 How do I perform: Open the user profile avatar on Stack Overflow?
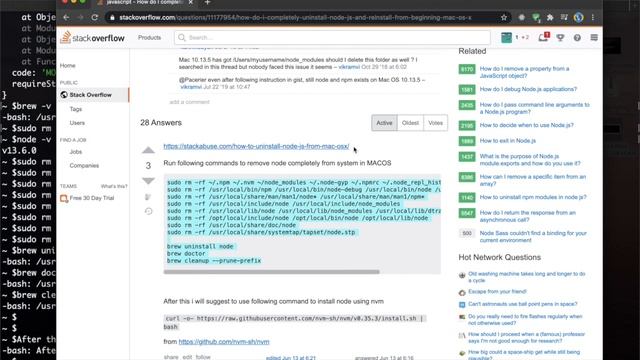(x=507, y=38)
